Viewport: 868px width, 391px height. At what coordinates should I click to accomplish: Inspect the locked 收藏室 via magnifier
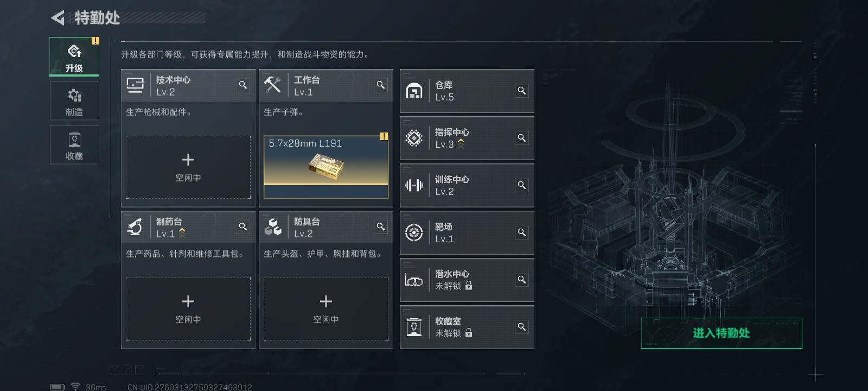pos(521,327)
